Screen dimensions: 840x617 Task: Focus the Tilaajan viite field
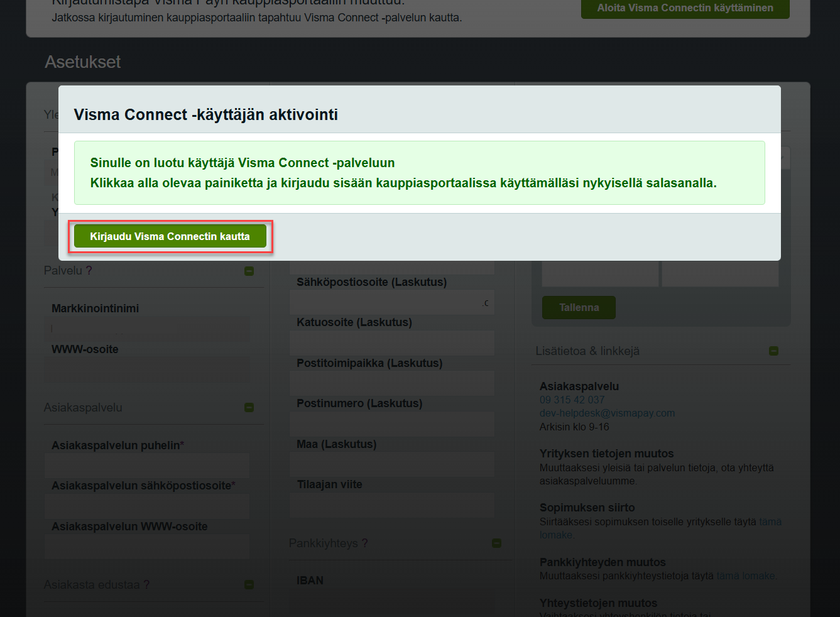[392, 505]
